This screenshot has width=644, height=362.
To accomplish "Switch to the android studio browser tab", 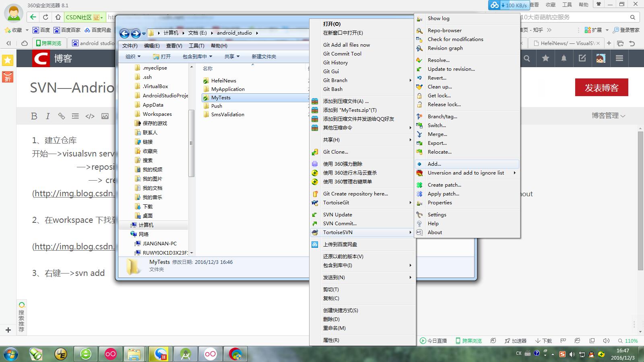I will [93, 43].
